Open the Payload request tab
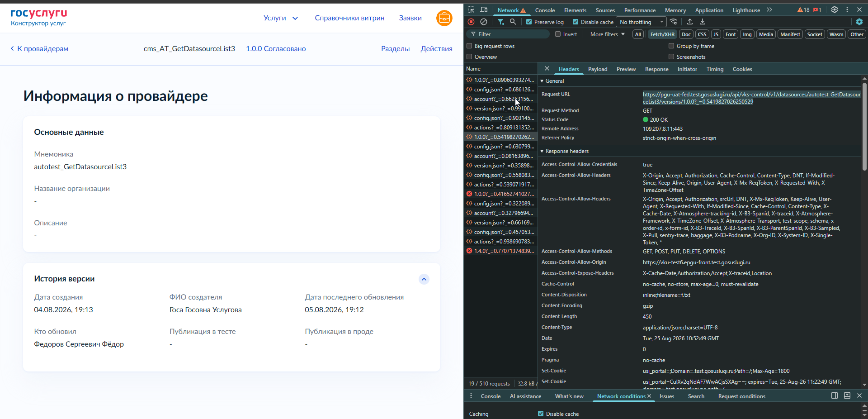Image resolution: width=868 pixels, height=419 pixels. 598,69
